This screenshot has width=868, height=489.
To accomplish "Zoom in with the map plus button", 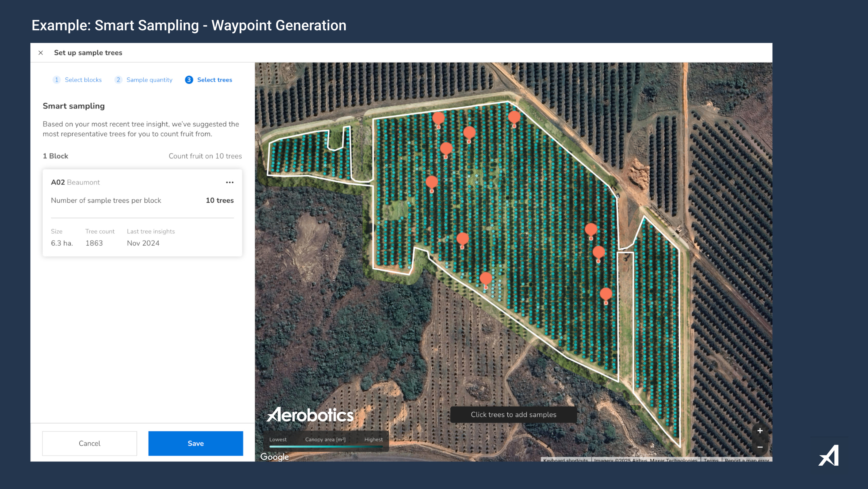I will (760, 431).
